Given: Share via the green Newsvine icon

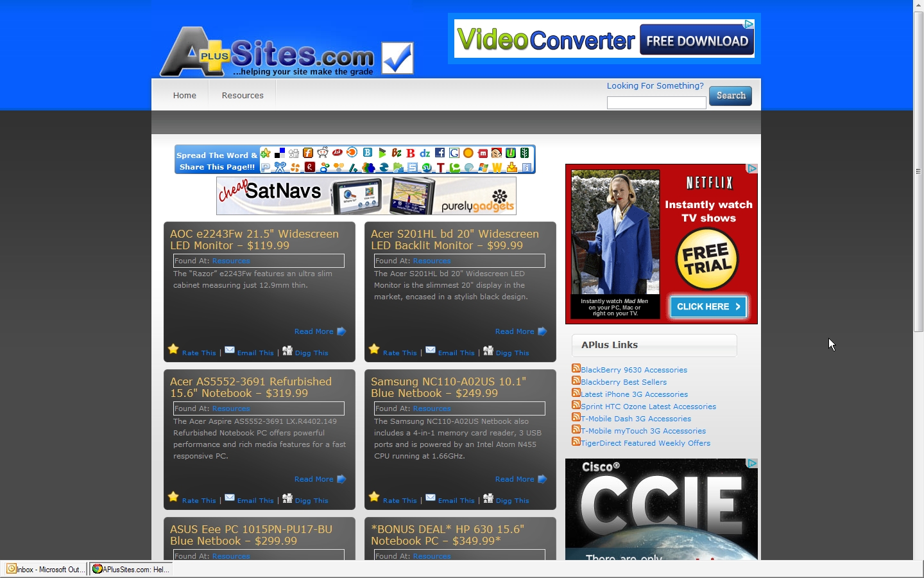Looking at the screenshot, I should (x=525, y=153).
